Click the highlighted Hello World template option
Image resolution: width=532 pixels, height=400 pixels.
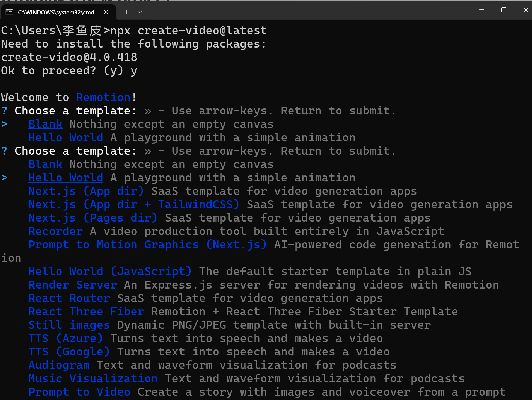pos(66,178)
